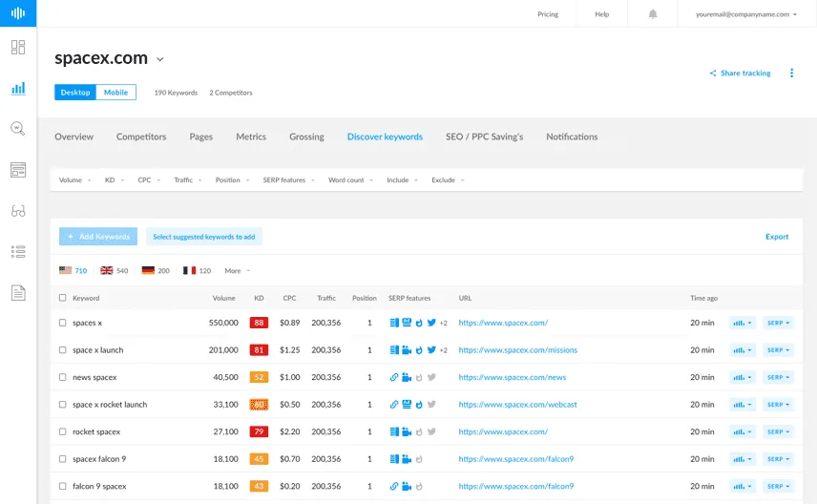817x504 pixels.
Task: Open the keyword search magnifier sidebar icon
Action: 18,129
